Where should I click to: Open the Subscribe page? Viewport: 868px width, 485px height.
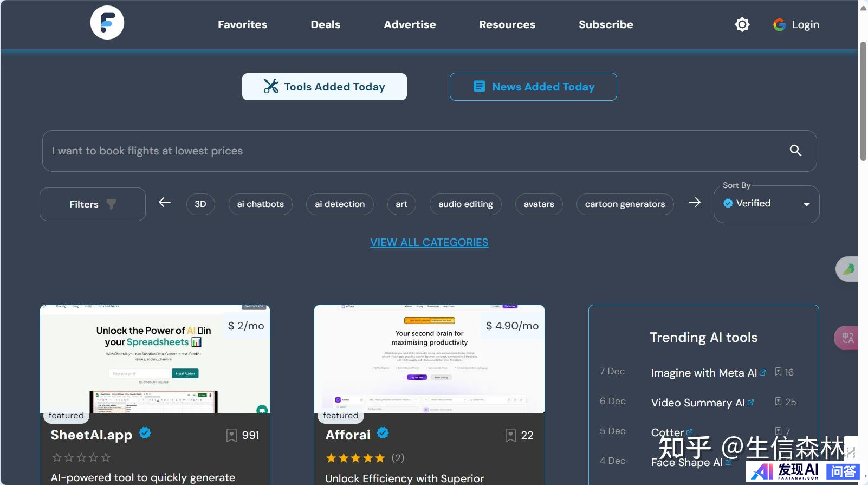(x=606, y=24)
